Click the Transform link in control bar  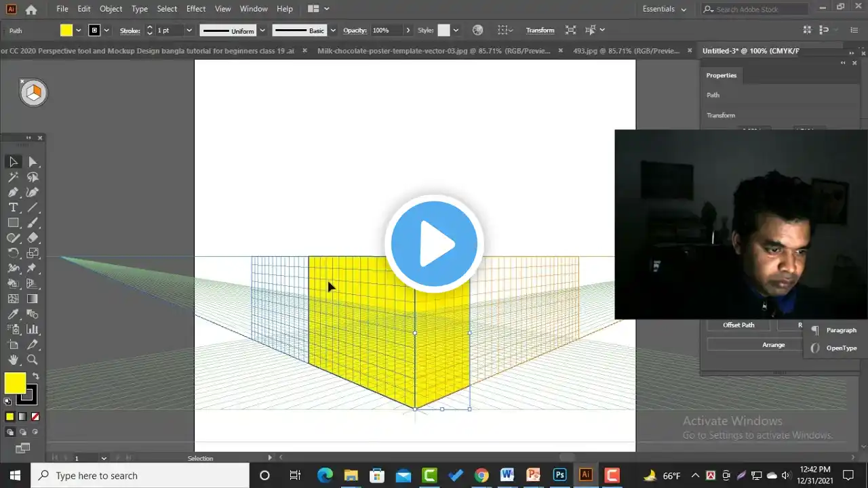point(540,30)
